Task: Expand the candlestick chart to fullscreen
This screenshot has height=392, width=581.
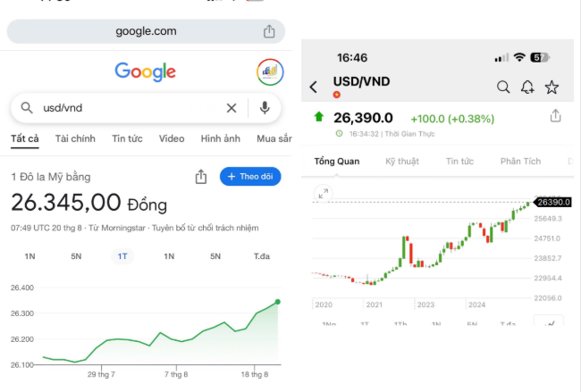Action: point(323,193)
